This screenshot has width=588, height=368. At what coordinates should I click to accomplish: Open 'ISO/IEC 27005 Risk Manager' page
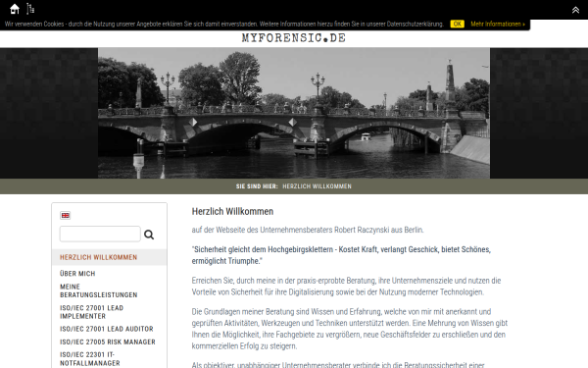click(108, 342)
